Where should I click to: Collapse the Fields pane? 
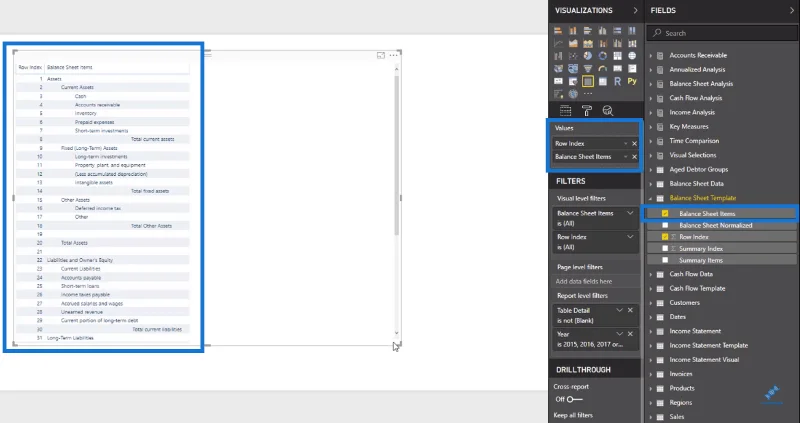click(x=791, y=10)
